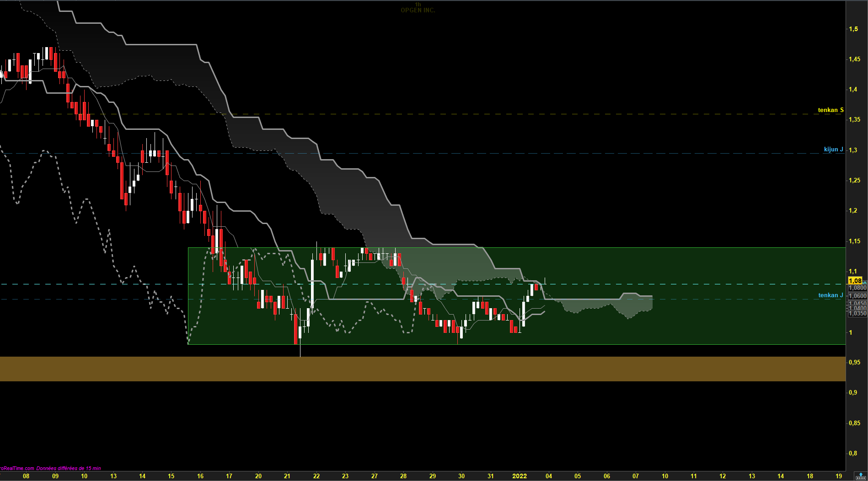Viewport: 868px width, 481px height.
Task: Click the 1,0800 price level label
Action: click(857, 288)
